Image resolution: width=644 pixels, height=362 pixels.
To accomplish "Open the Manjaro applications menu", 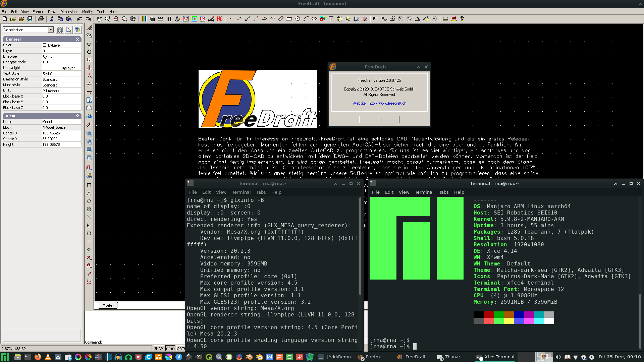I will pos(5,357).
